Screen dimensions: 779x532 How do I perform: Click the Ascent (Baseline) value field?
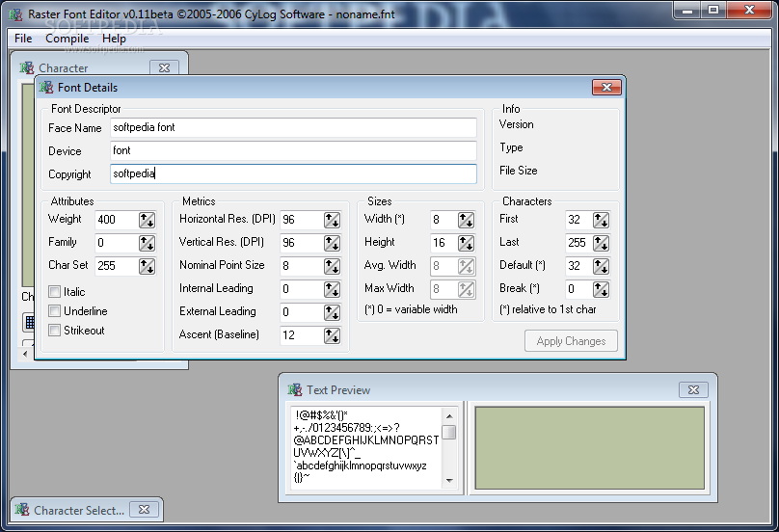coord(302,335)
